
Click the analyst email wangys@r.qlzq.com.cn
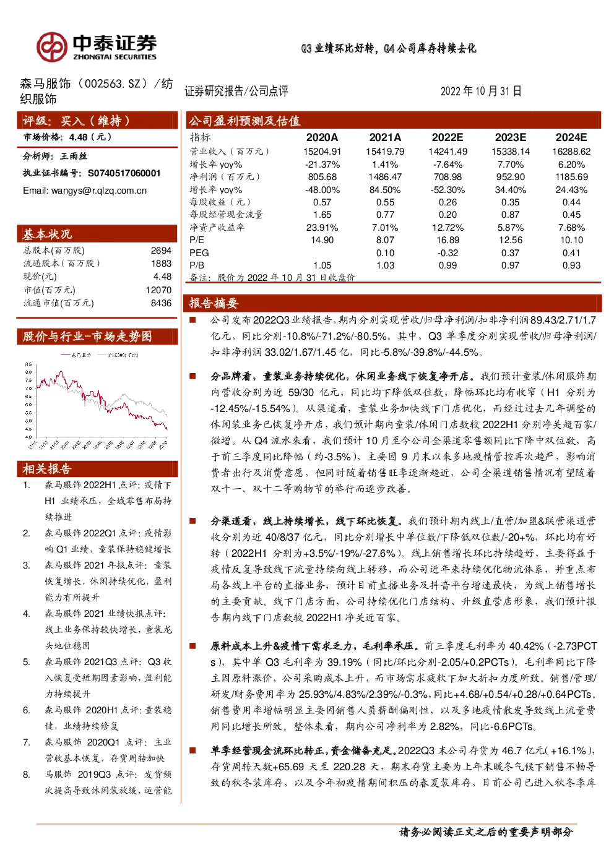[x=99, y=191]
